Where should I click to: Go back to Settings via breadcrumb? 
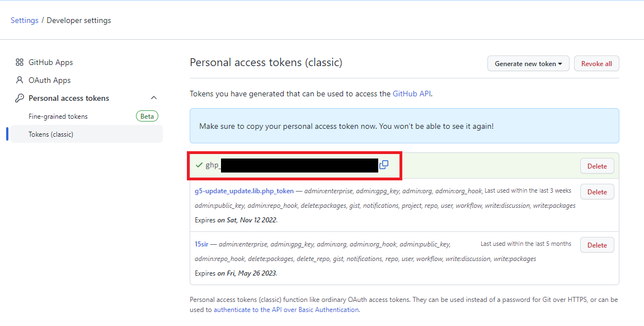pyautogui.click(x=25, y=20)
